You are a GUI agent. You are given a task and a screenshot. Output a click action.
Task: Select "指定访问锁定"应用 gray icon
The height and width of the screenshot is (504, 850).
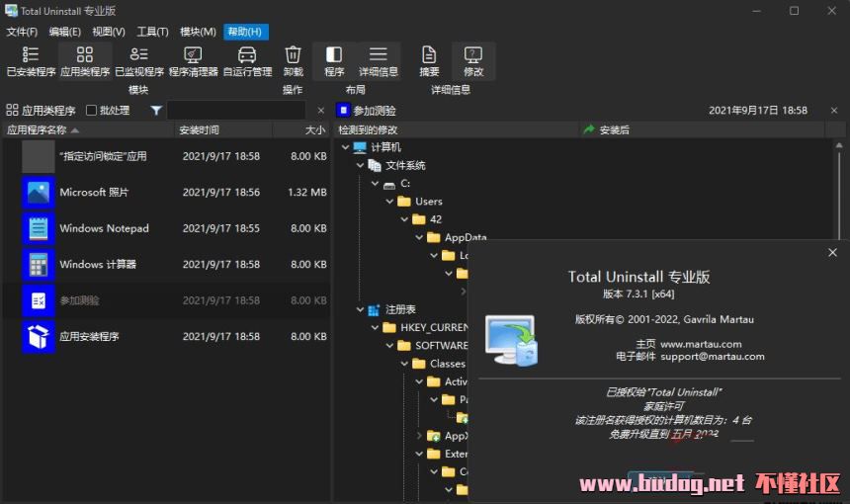(38, 156)
